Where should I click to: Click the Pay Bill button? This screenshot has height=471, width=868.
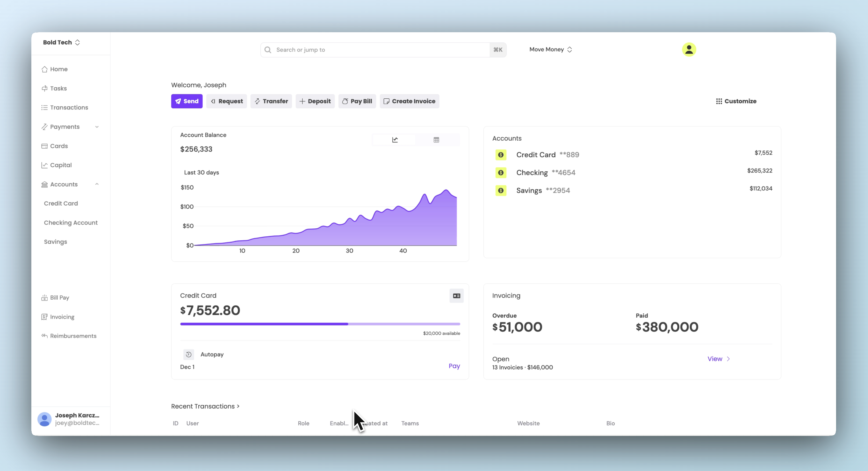(x=357, y=101)
